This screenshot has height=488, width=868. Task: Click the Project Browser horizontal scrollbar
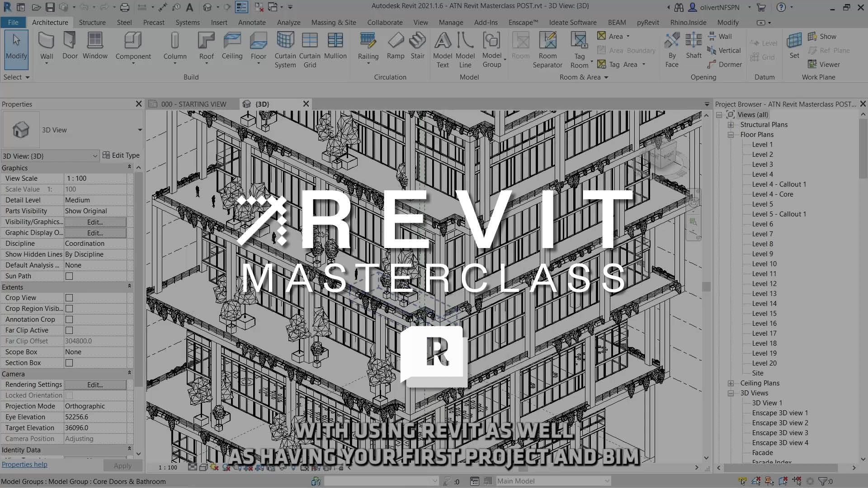(781, 468)
